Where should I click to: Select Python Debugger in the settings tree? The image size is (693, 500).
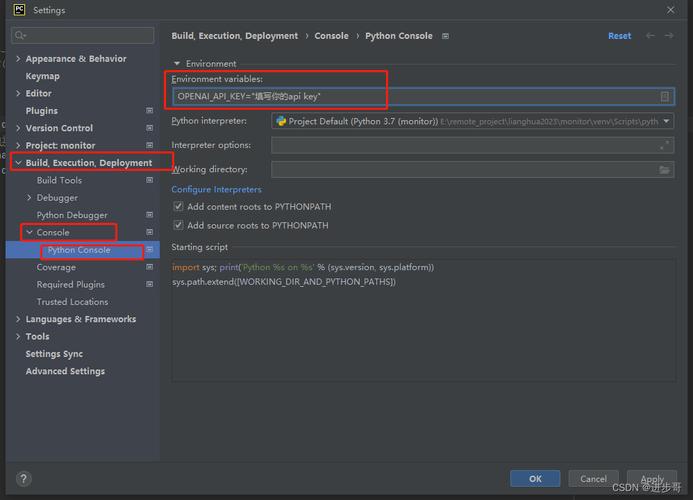click(x=72, y=215)
